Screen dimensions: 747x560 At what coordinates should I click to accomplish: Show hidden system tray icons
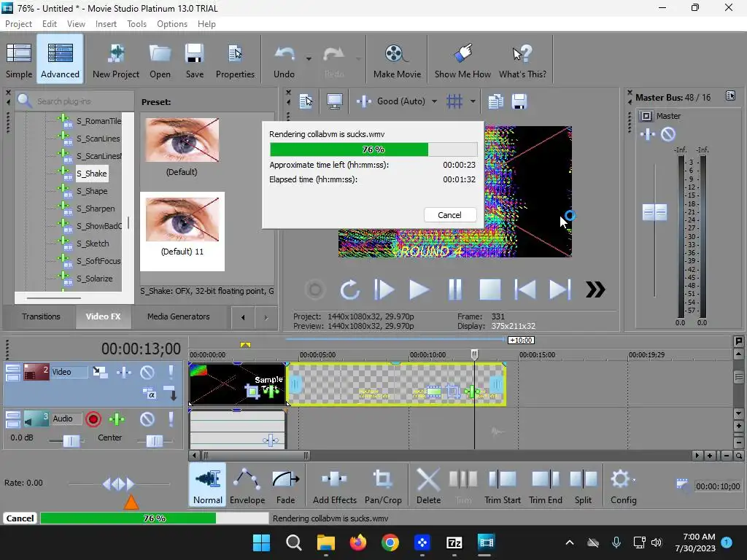point(569,542)
